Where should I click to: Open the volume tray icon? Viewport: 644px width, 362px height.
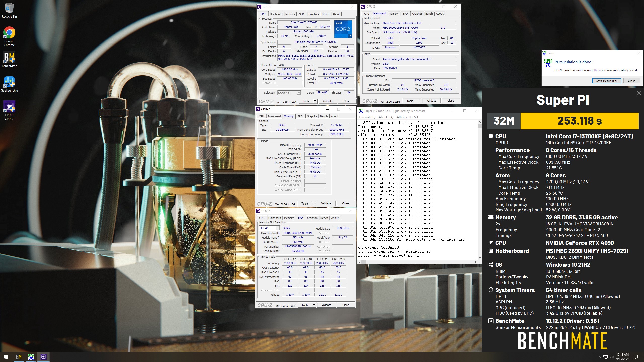coord(611,357)
